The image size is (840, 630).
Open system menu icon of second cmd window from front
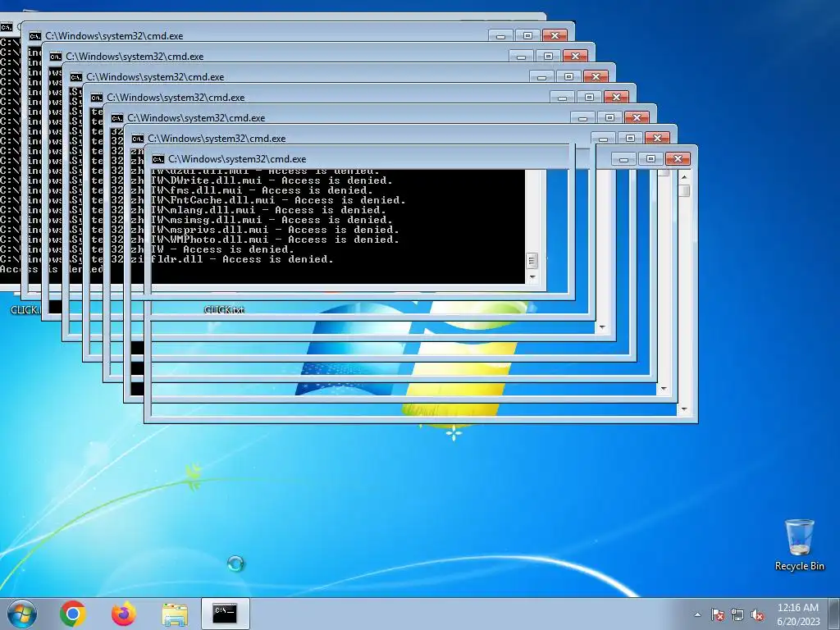138,139
